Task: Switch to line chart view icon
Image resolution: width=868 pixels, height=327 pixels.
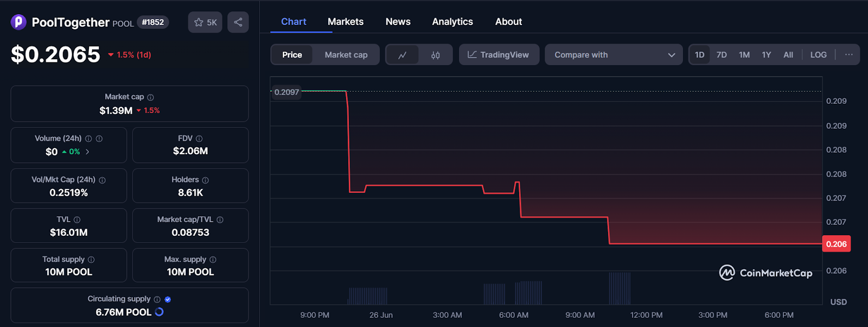Action: (403, 55)
